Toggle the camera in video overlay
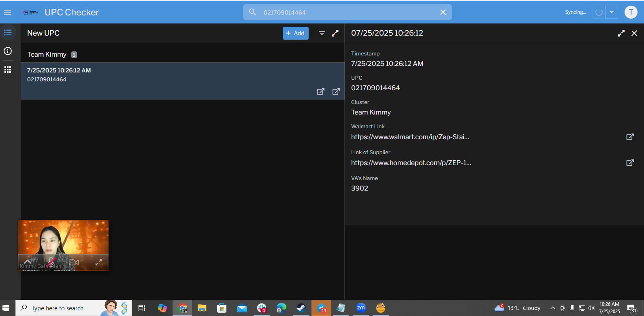Image resolution: width=644 pixels, height=316 pixels. click(74, 262)
